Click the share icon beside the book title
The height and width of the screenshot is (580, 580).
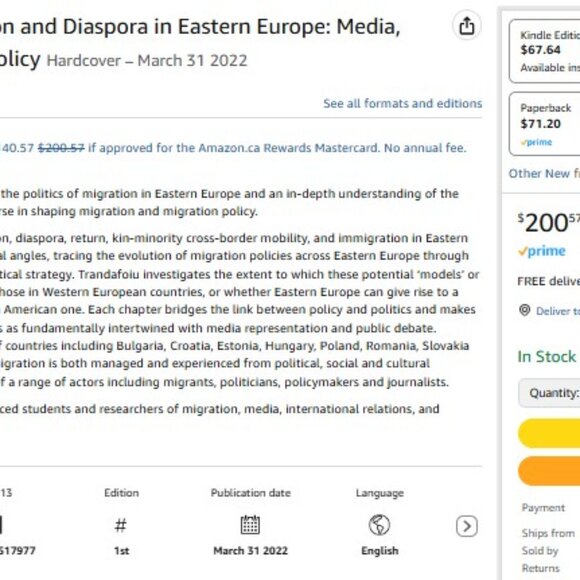coord(466,26)
